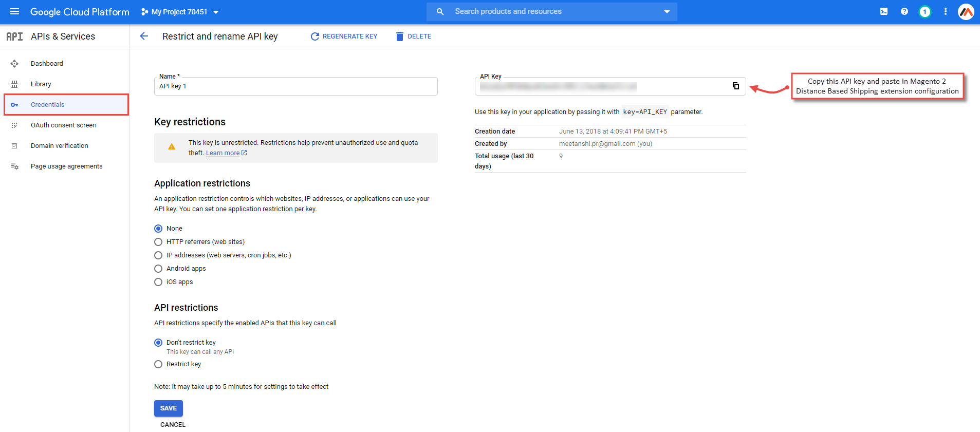Select Android apps restriction option
The image size is (980, 432).
click(x=158, y=269)
